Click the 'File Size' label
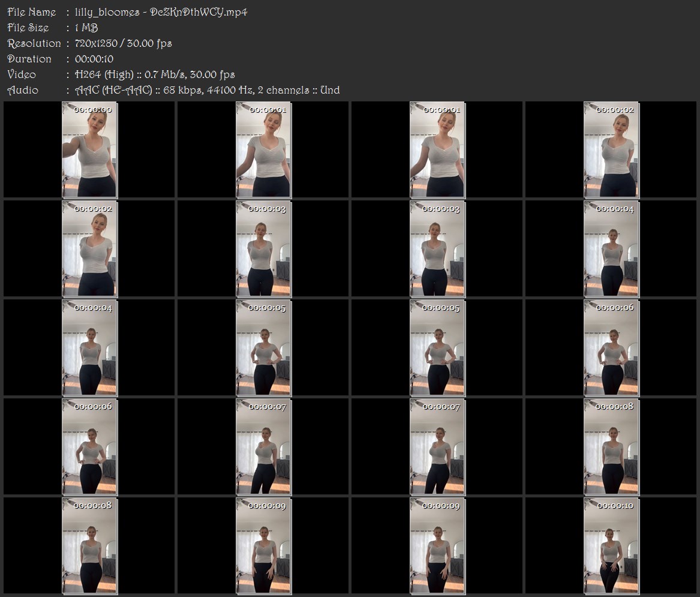Image resolution: width=700 pixels, height=597 pixels. point(28,28)
